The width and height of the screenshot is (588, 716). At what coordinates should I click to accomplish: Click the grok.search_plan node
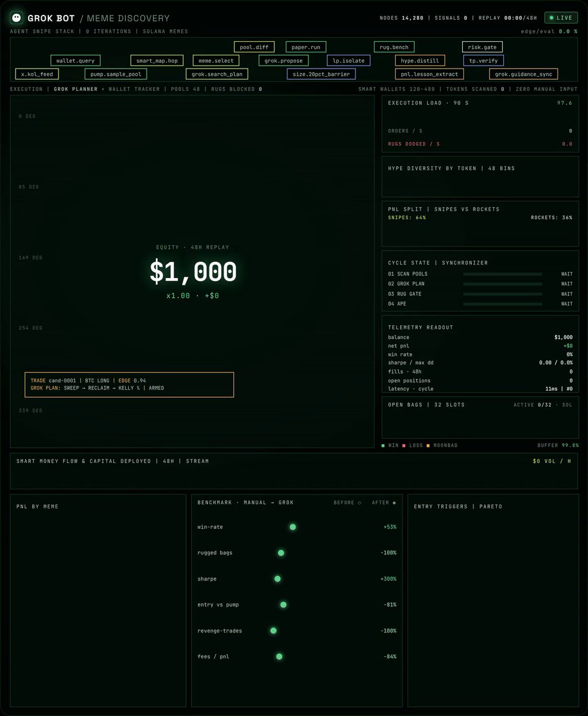[217, 74]
